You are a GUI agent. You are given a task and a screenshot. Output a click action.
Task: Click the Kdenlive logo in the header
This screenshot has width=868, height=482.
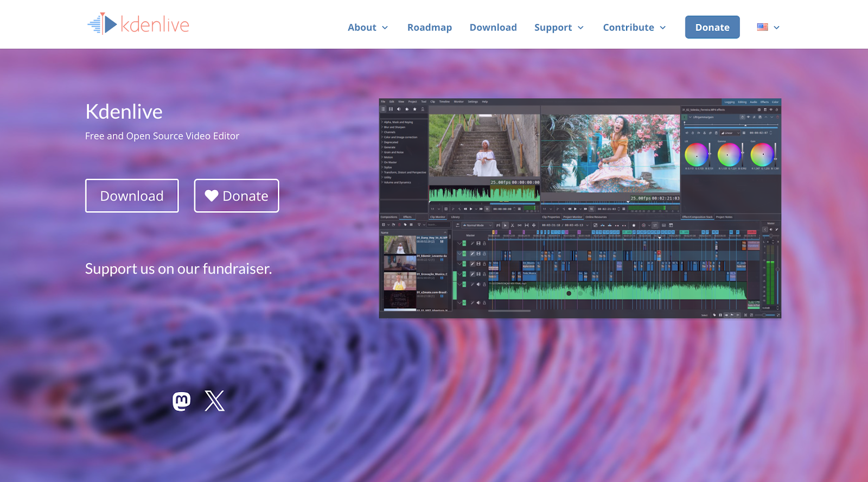click(x=138, y=24)
